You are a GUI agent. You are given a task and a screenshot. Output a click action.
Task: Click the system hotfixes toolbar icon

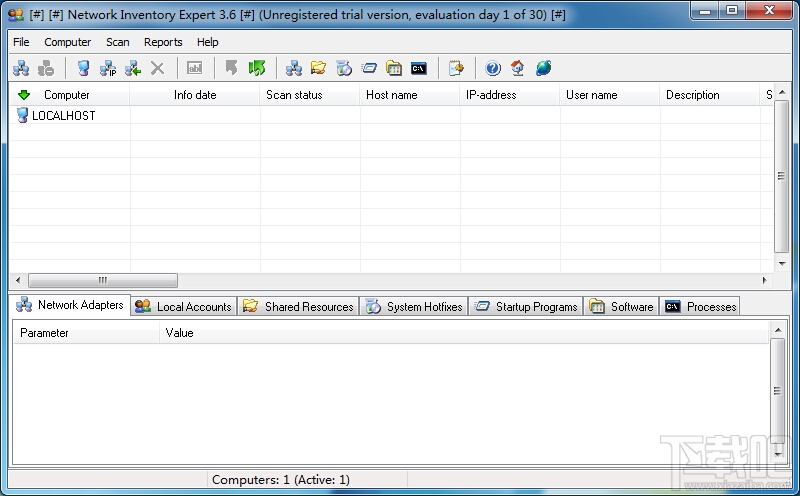point(344,68)
